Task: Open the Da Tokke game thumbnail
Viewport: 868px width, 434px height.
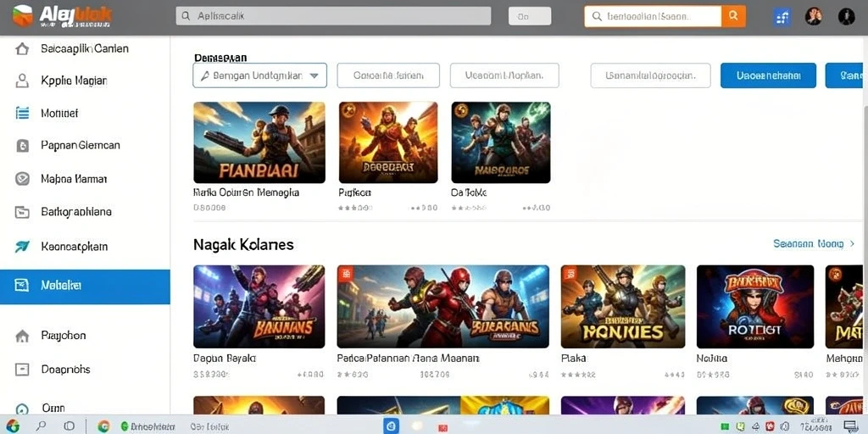Action: coord(500,142)
